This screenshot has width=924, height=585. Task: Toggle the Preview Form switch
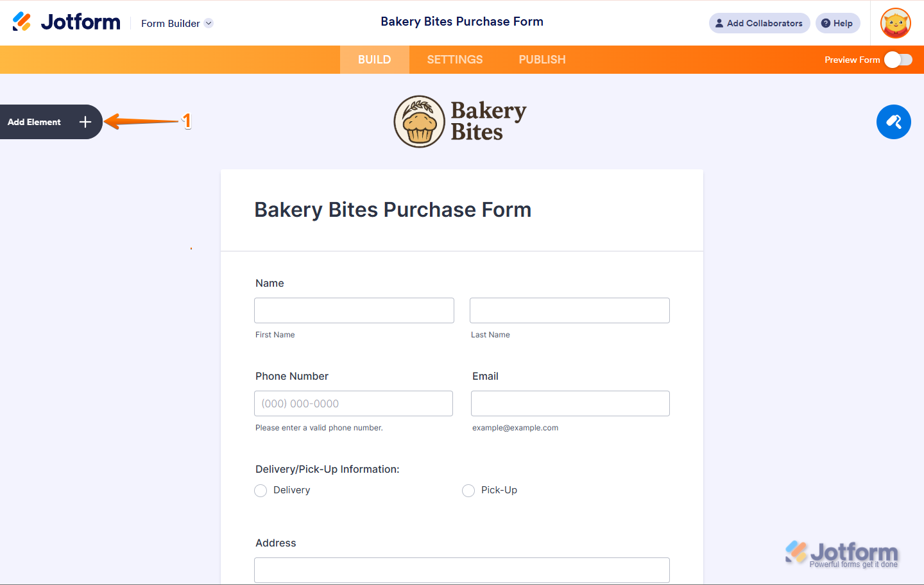[898, 60]
